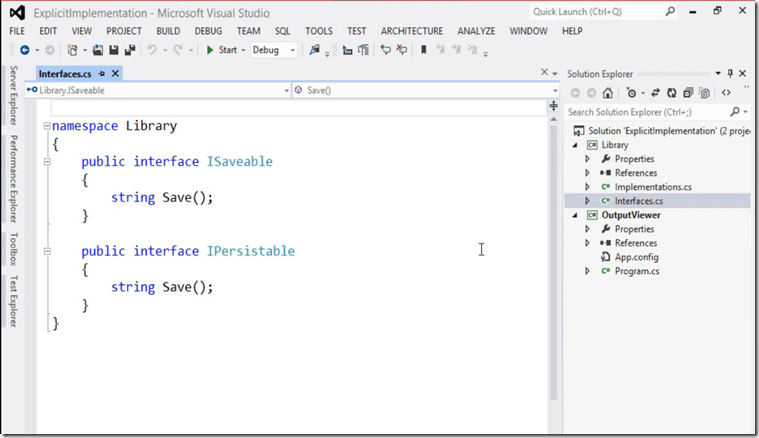Open the BUILD menu
This screenshot has height=438, width=759.
tap(168, 31)
